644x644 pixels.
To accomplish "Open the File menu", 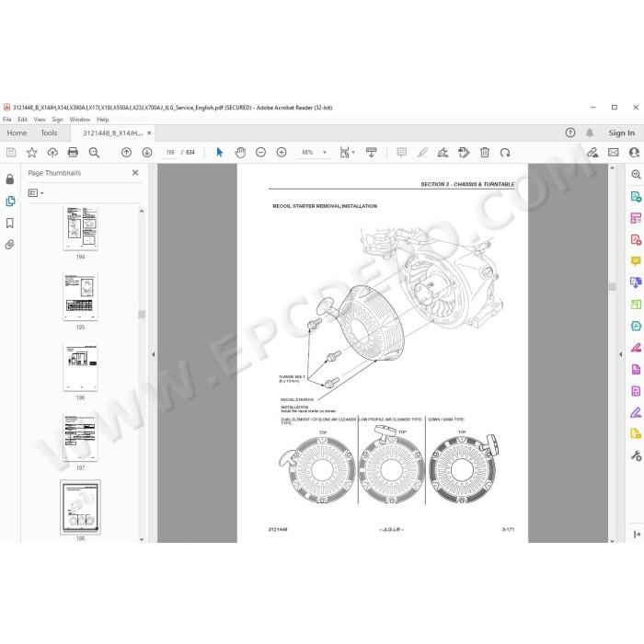I will pos(7,120).
